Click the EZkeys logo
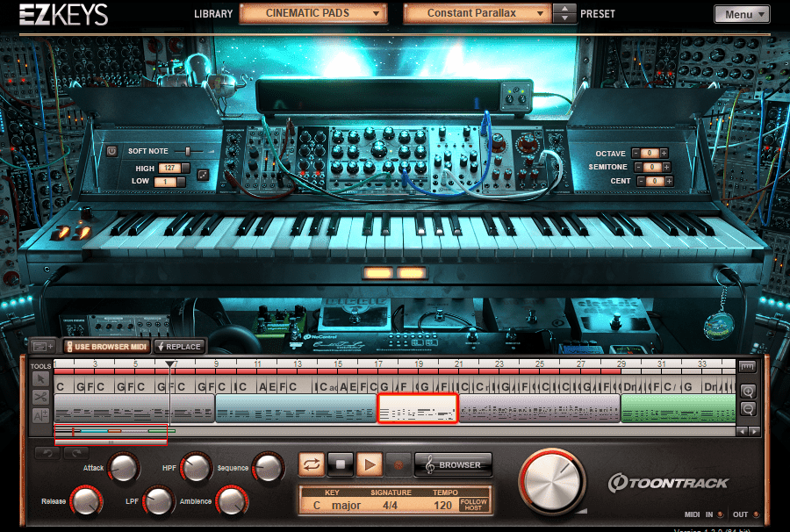Screen dimensions: 790x532 (x=63, y=15)
